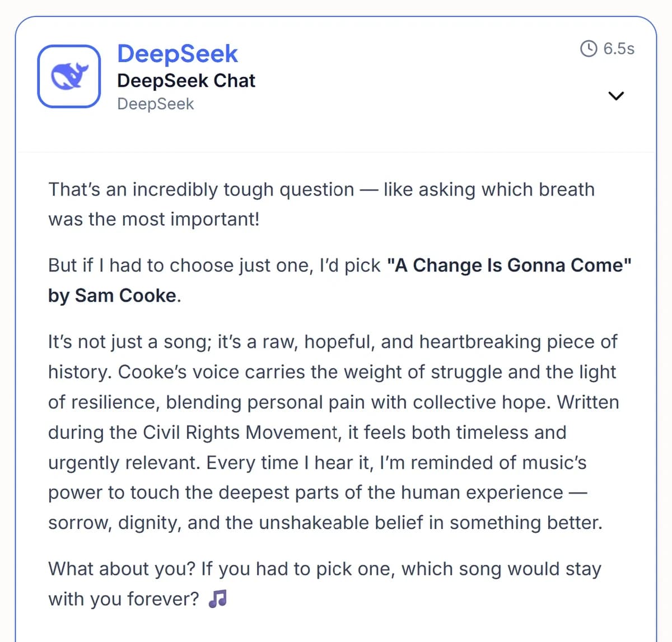
Task: Tap the purple music note after the question
Action: [218, 598]
